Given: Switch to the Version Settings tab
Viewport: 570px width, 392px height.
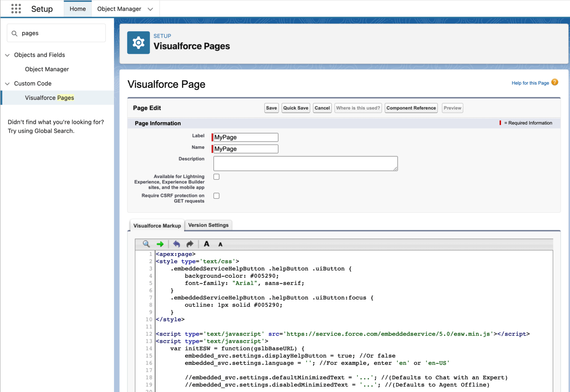Looking at the screenshot, I should (x=208, y=225).
